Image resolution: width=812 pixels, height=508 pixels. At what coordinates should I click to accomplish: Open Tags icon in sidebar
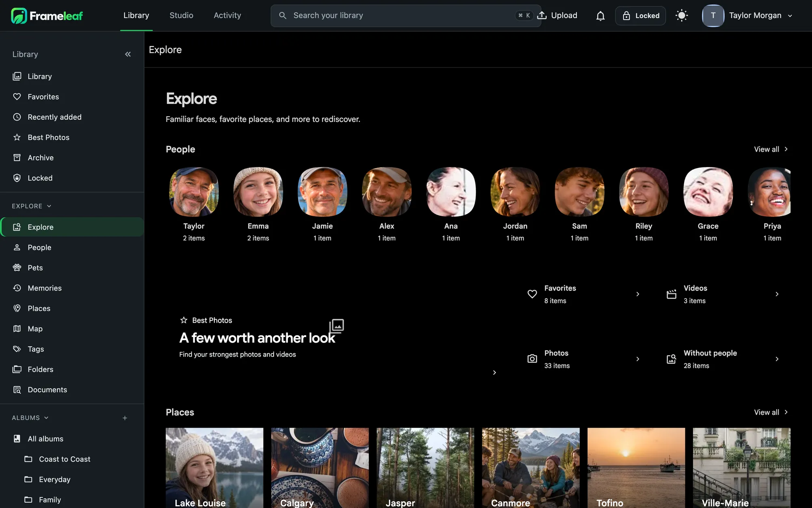click(17, 349)
